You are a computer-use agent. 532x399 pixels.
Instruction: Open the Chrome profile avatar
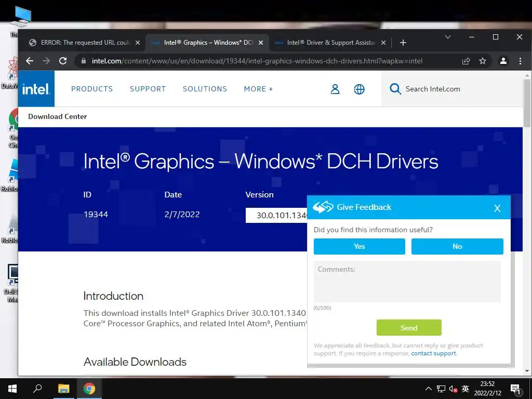point(503,61)
